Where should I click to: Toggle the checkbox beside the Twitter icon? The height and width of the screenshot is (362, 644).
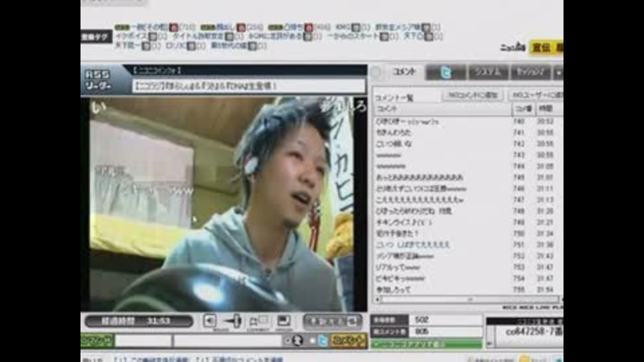click(313, 341)
